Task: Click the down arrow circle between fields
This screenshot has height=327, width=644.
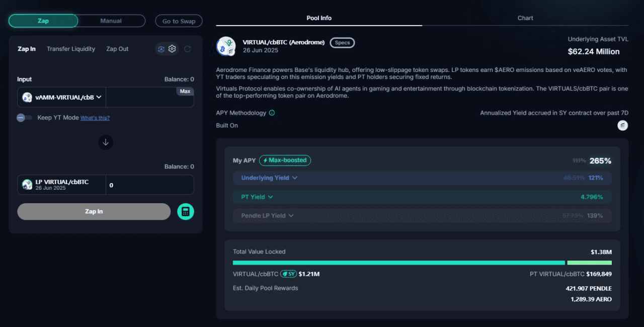Action: [106, 142]
